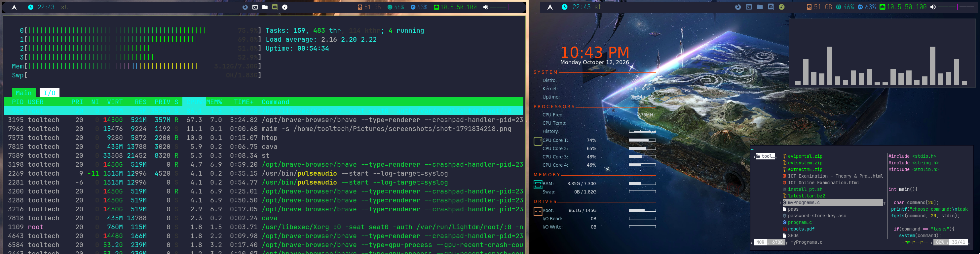Click the Arch launcher logo, left bar
The height and width of the screenshot is (254, 980).
tap(14, 7)
